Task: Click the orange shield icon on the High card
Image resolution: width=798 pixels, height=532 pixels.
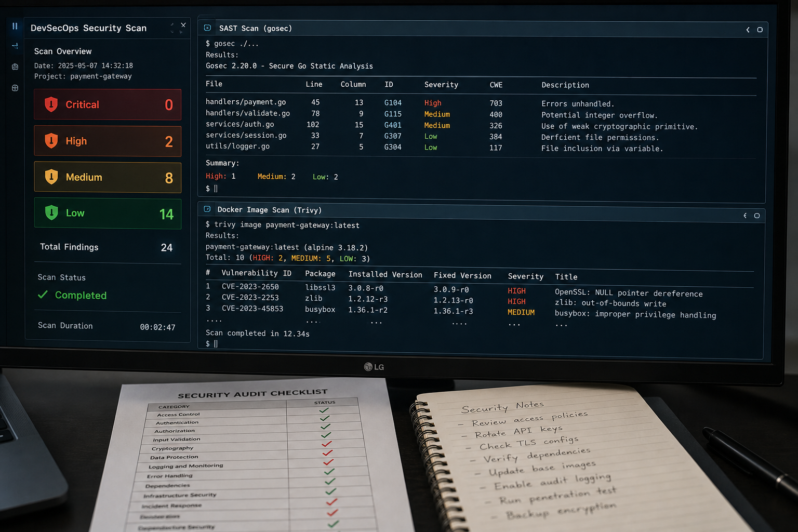Action: 51,141
